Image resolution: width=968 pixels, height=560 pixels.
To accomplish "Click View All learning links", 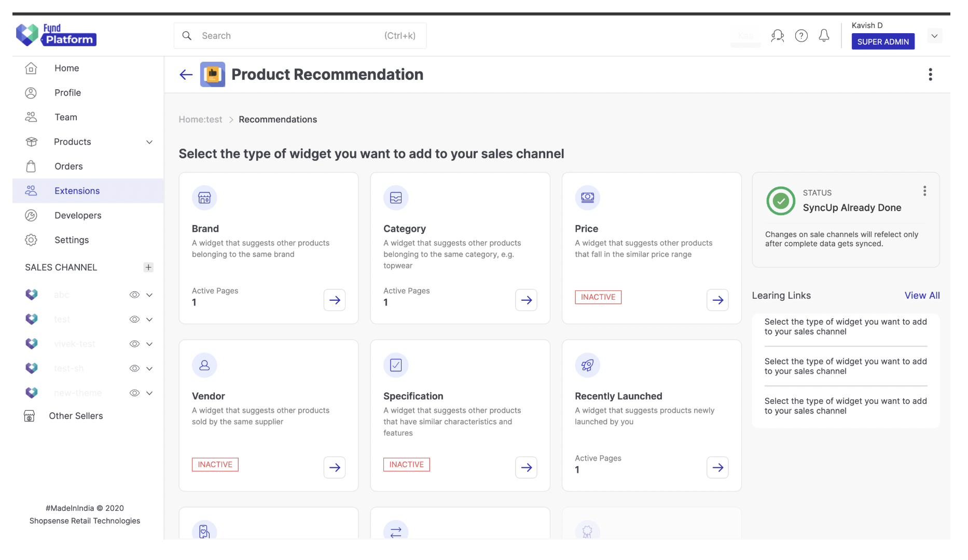I will click(x=922, y=295).
